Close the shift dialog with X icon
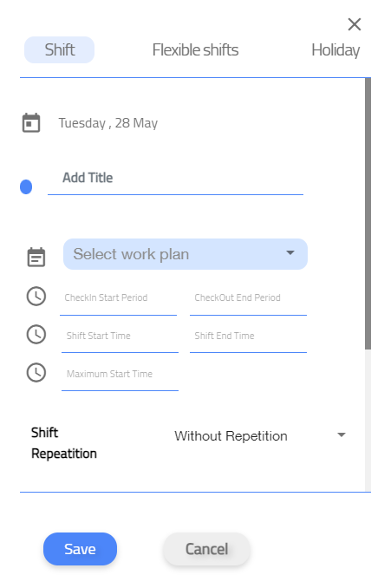 (x=354, y=24)
